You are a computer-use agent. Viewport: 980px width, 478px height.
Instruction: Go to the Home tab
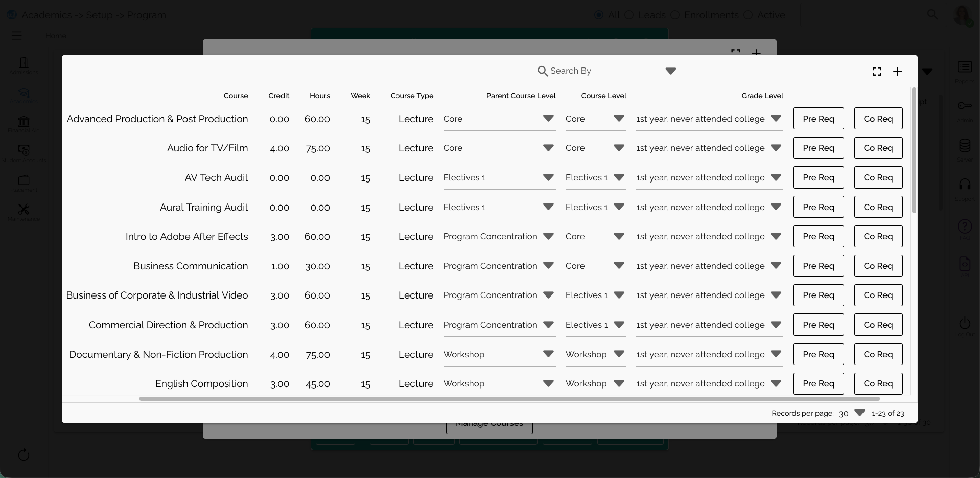(x=56, y=36)
